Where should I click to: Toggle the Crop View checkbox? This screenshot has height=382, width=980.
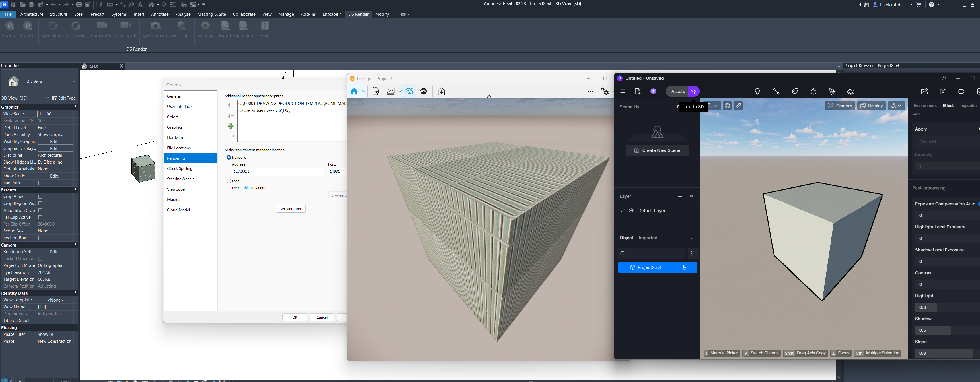click(x=40, y=197)
